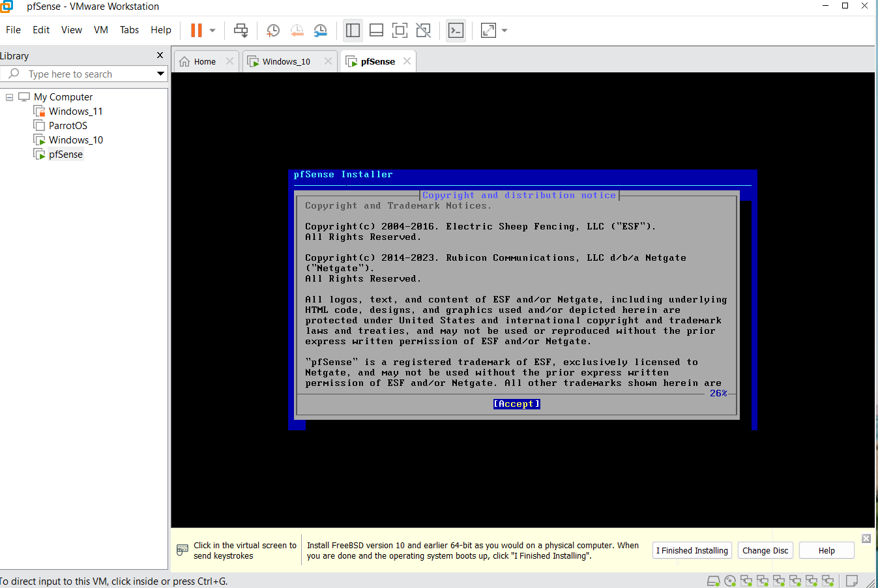Send Ctrl+Alt+Del to the virtual machine
878x588 pixels.
[x=241, y=30]
